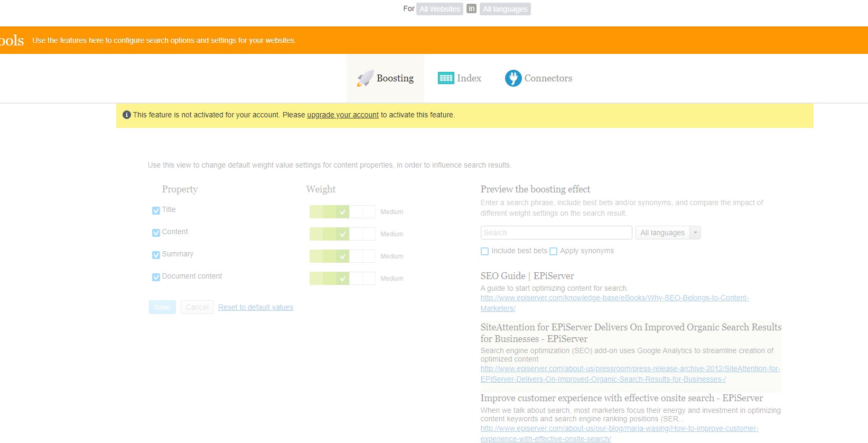Screen dimensions: 868x443
Task: Toggle the Document content checkbox
Action: pos(156,277)
